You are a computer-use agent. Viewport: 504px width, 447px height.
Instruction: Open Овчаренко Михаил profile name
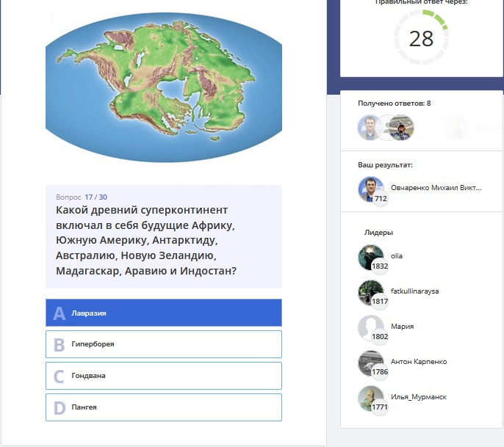pyautogui.click(x=436, y=188)
